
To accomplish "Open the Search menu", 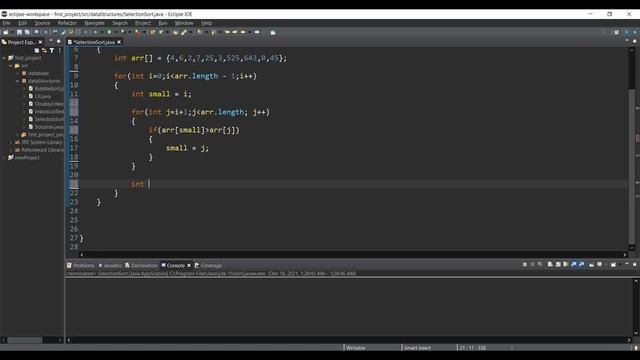I will (x=120, y=23).
